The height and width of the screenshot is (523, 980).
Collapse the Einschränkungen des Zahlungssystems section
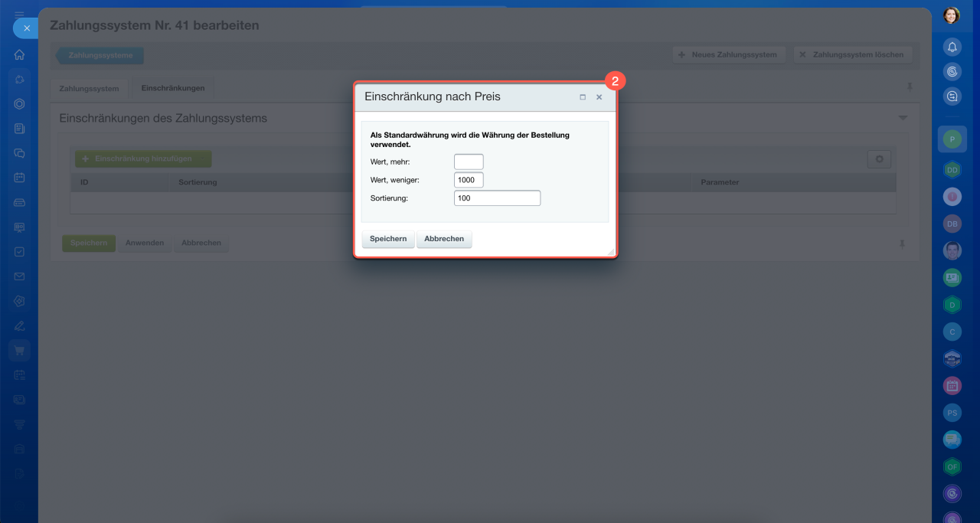click(903, 118)
